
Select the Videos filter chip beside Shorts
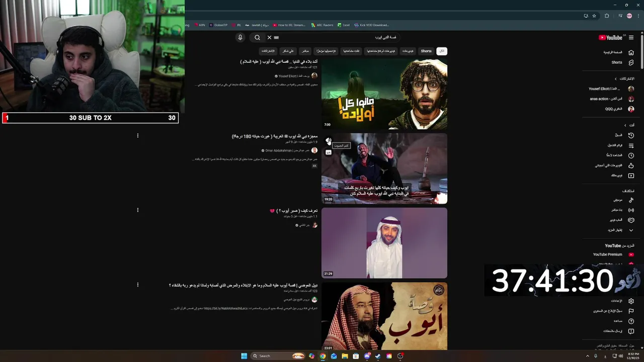(408, 51)
